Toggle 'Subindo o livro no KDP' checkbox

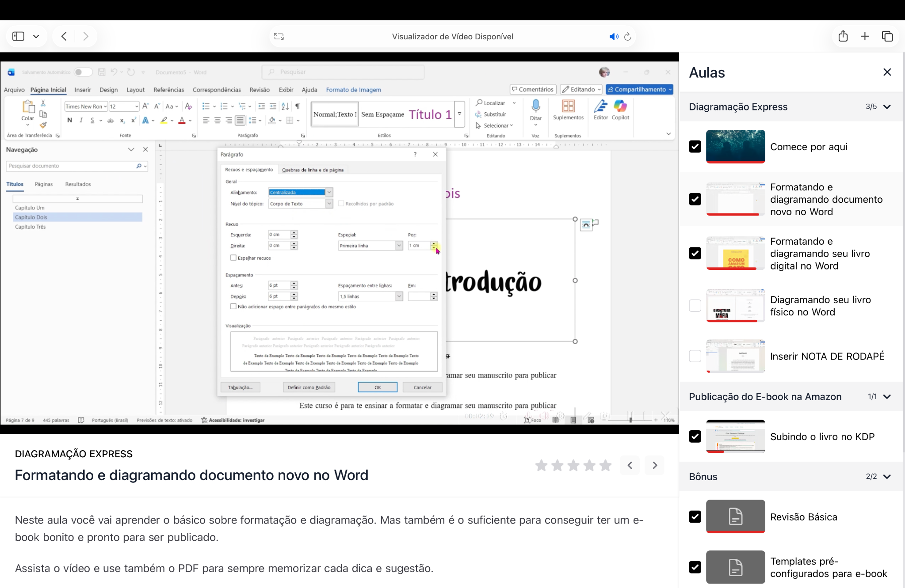point(695,436)
